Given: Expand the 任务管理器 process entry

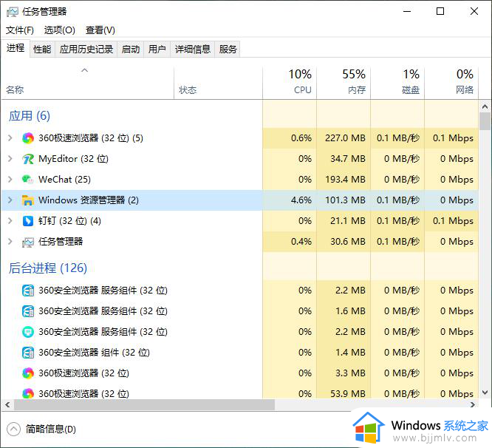Looking at the screenshot, I should [10, 242].
